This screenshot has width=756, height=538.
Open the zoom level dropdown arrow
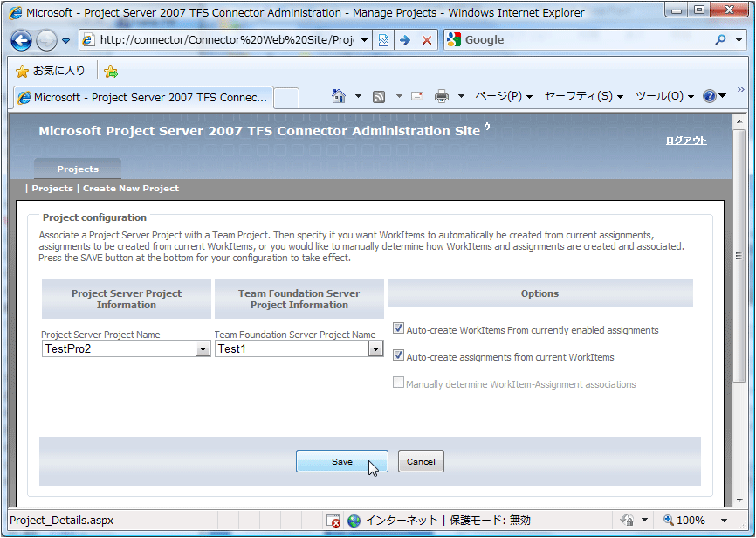click(725, 521)
